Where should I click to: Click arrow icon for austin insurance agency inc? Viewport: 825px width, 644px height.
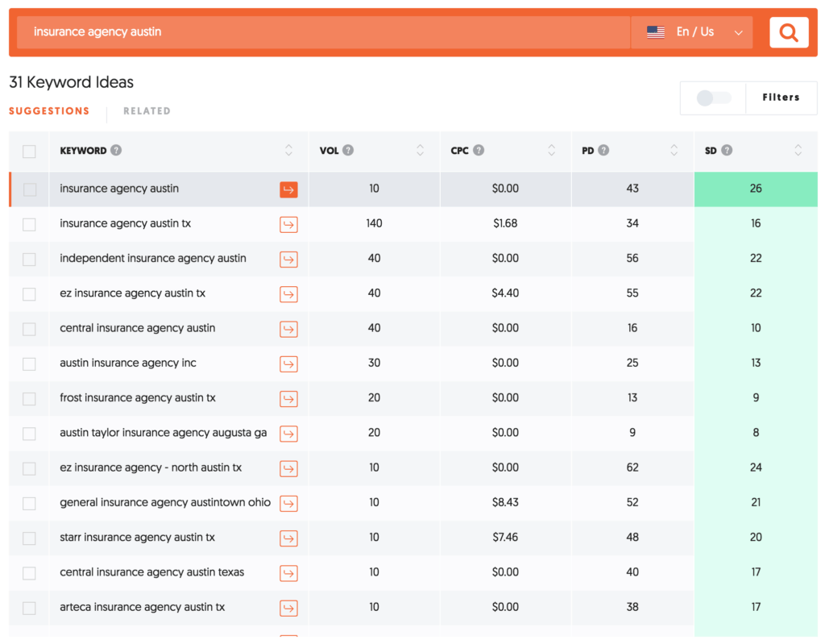point(288,364)
